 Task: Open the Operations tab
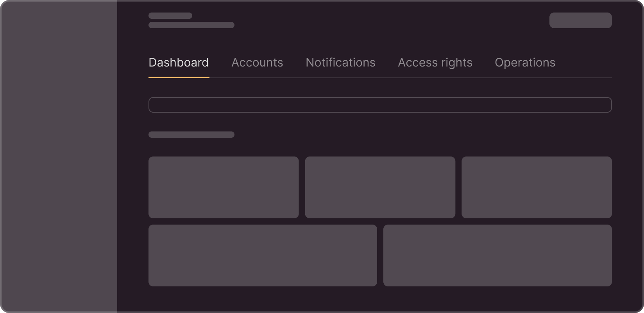[x=525, y=63]
